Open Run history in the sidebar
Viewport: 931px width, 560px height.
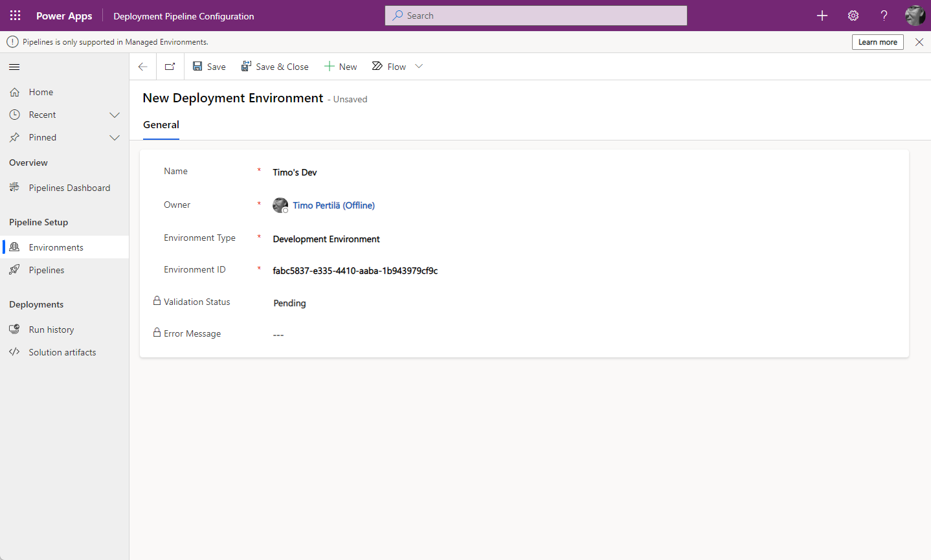tap(51, 330)
